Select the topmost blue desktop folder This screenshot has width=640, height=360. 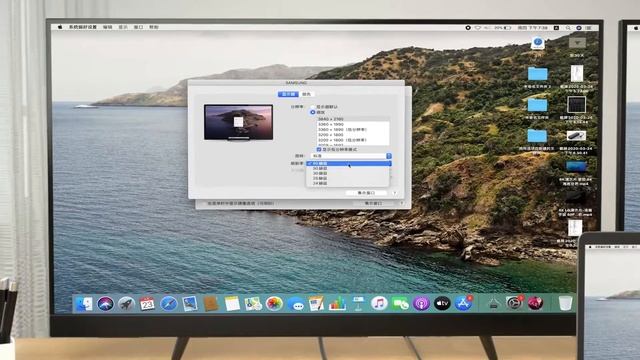(x=538, y=74)
